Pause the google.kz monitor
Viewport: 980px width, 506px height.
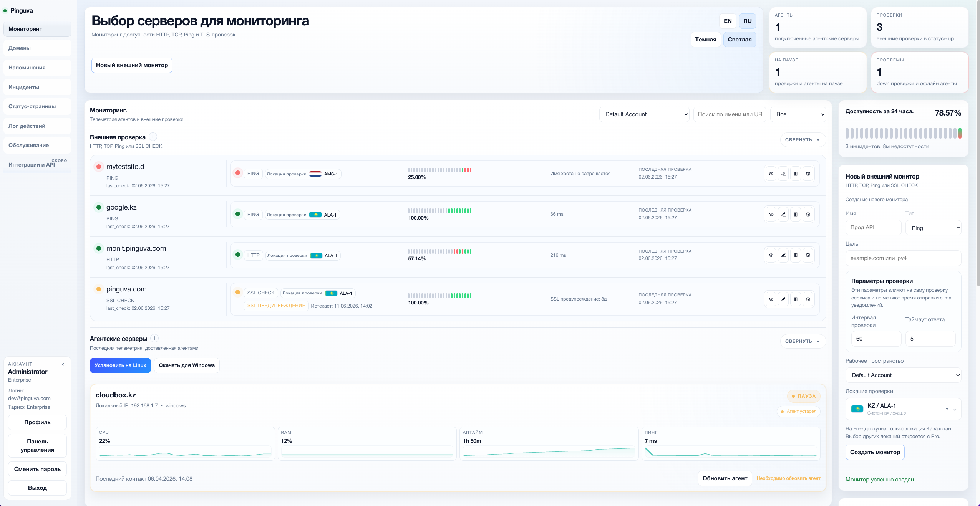pos(796,214)
